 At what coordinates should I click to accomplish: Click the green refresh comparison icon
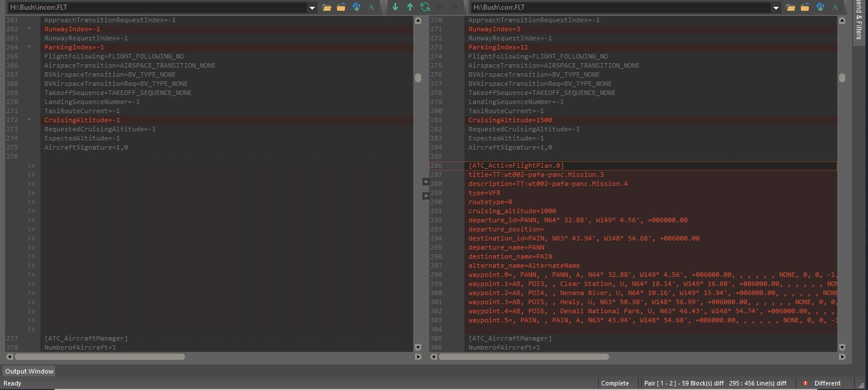click(425, 7)
